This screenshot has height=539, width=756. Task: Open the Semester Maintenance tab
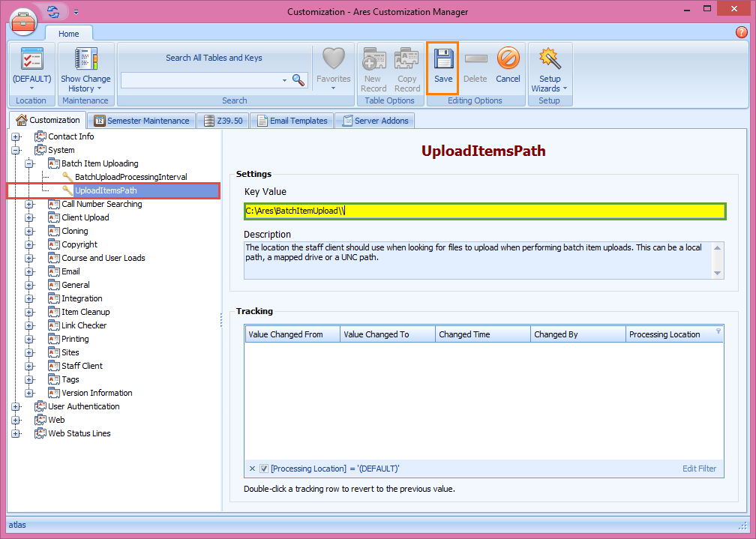coord(142,120)
